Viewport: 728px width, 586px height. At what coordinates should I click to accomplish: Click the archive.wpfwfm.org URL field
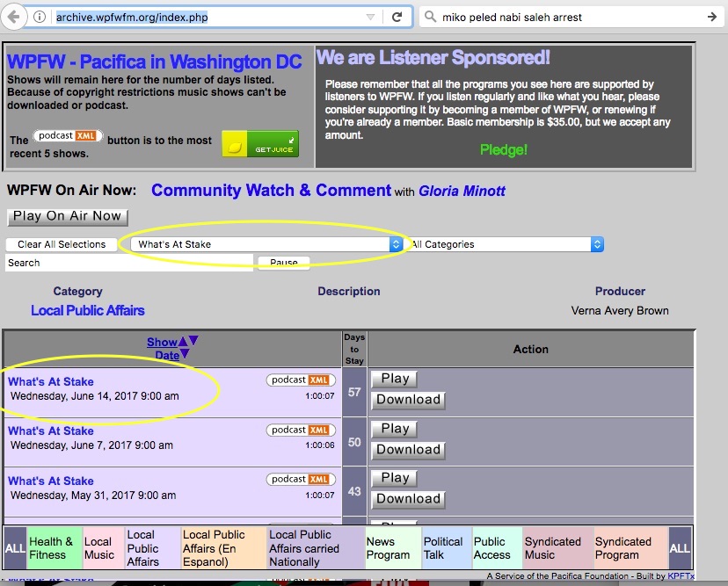[209, 18]
